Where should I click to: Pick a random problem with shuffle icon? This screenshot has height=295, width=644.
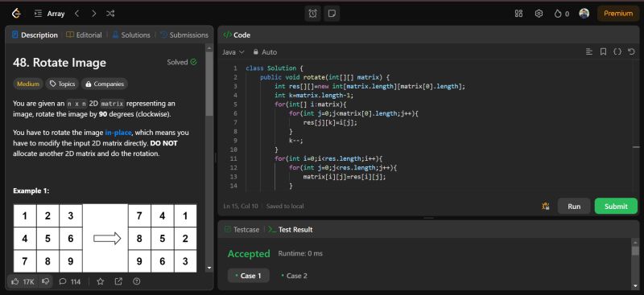click(110, 14)
